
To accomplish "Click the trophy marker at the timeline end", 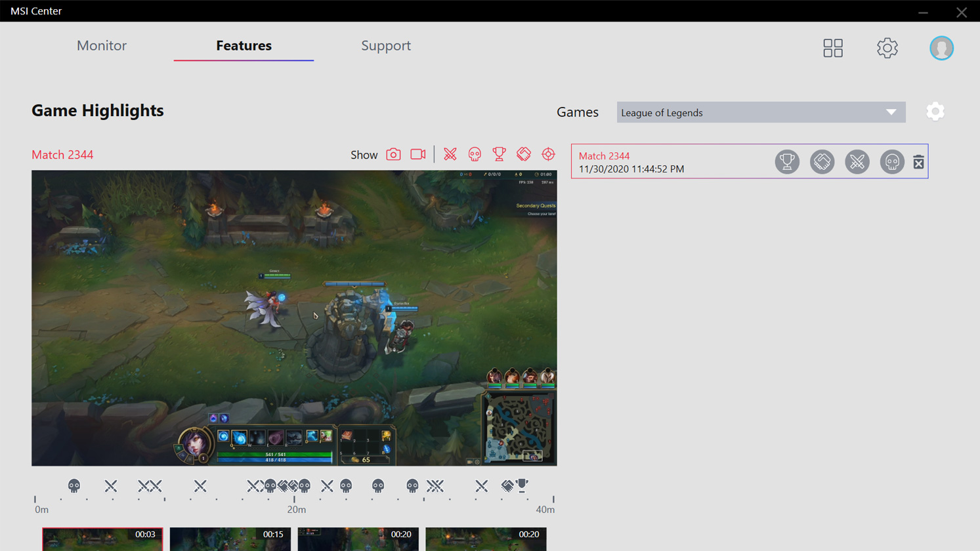I will (522, 485).
